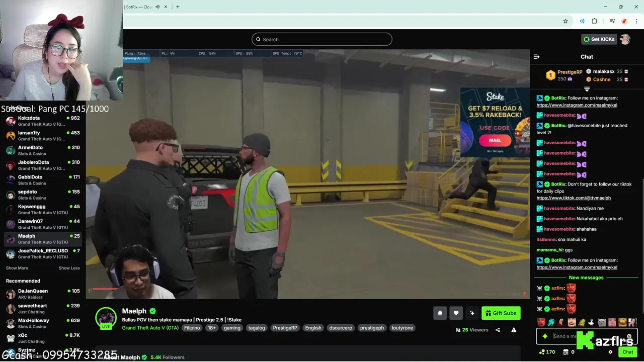Open the user profile avatar menu
The image size is (644, 362).
point(625,39)
